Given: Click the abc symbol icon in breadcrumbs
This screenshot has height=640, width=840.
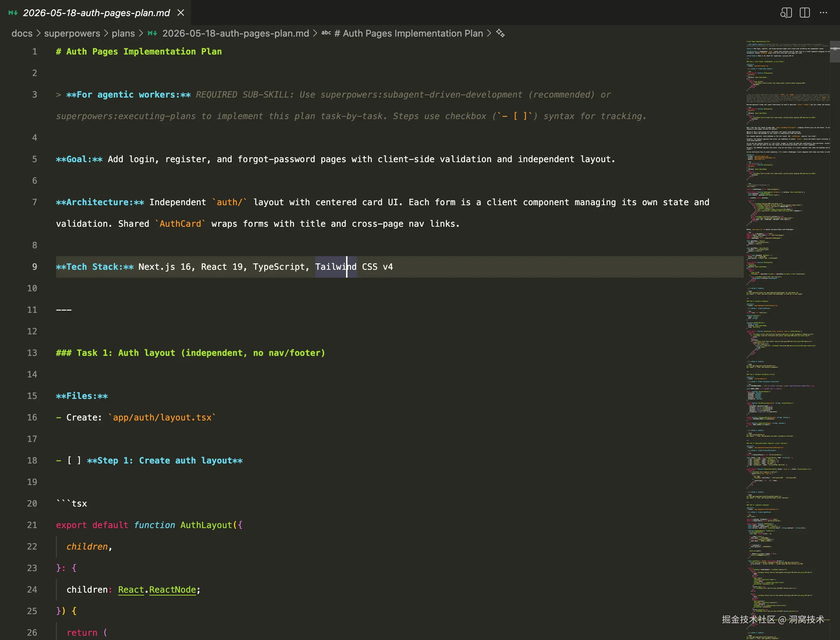Looking at the screenshot, I should coord(326,33).
